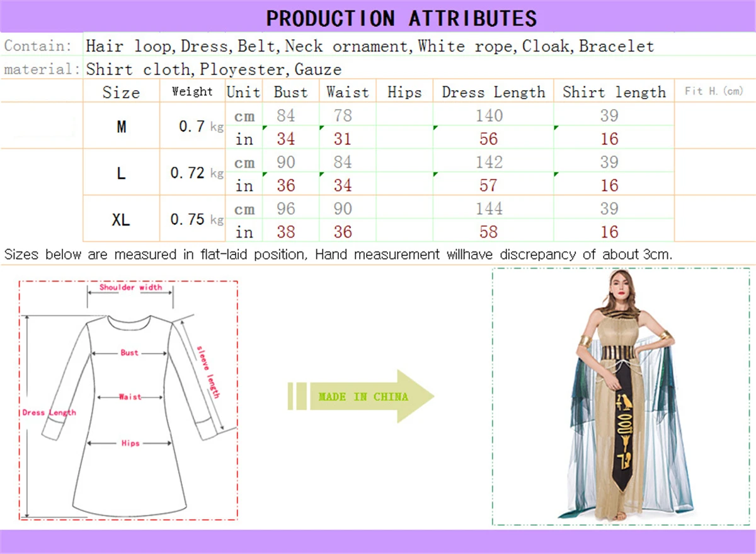Click the 'Dress Length' diagram label
The height and width of the screenshot is (554, 756).
coord(49,413)
